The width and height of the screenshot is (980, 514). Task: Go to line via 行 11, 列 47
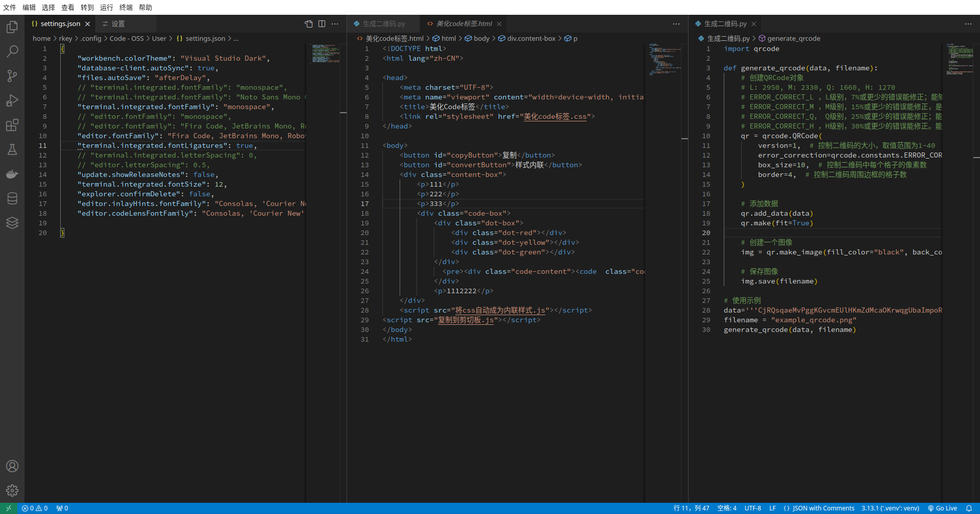[x=692, y=508]
